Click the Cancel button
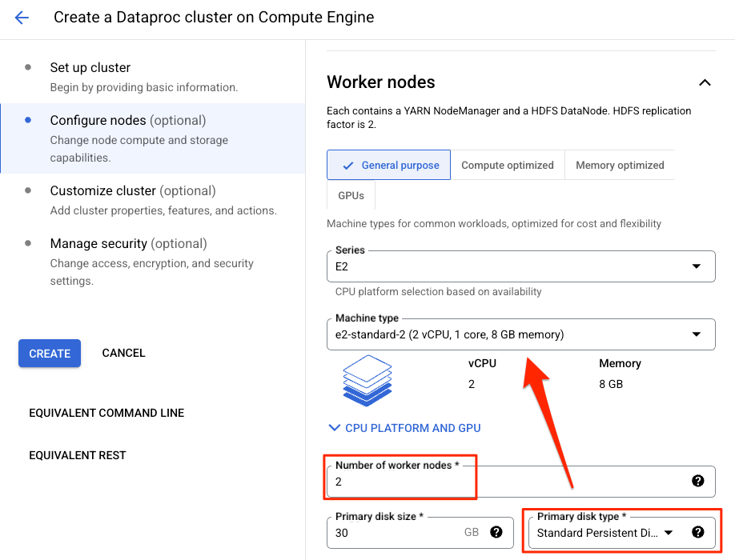The width and height of the screenshot is (735, 560). (x=123, y=353)
